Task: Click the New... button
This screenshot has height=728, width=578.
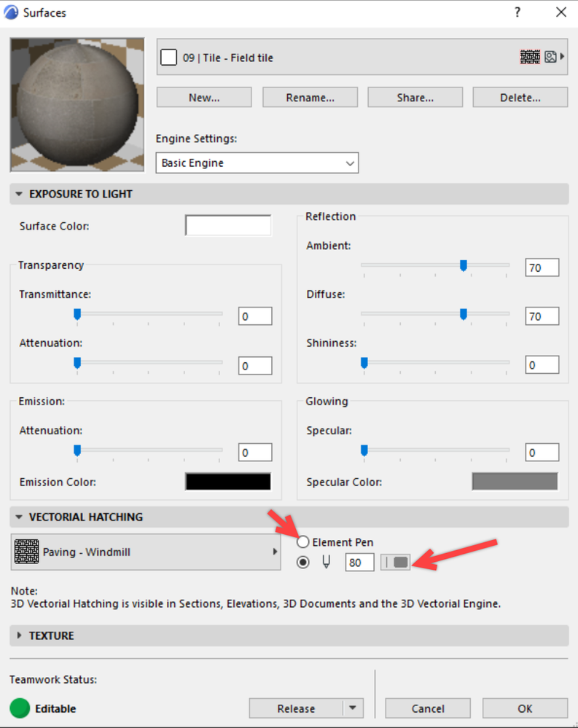Action: click(x=204, y=98)
